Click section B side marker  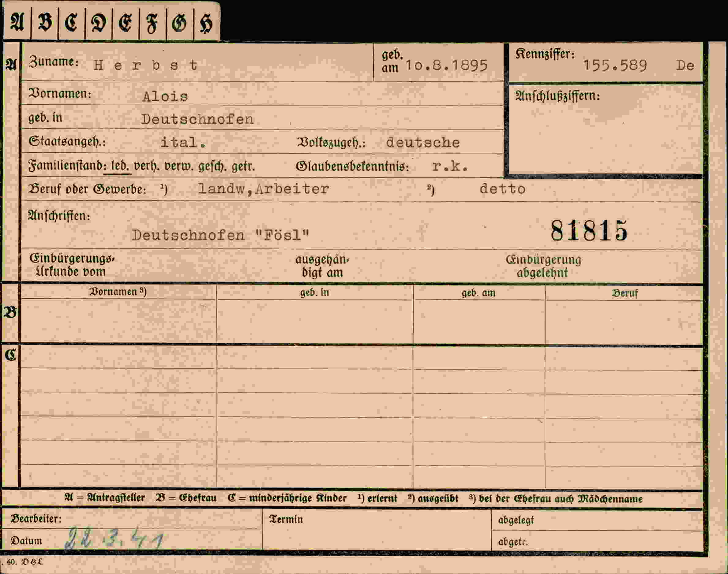point(10,312)
